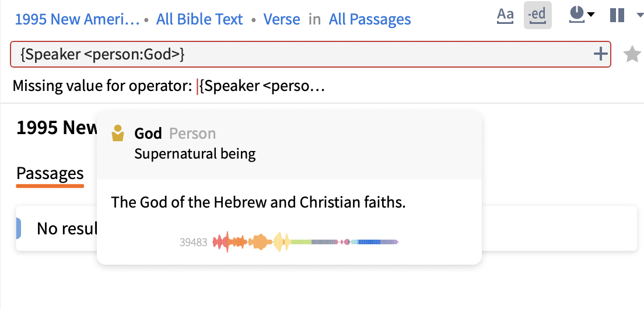Click the God person icon in popup
Screen dimensions: 644x309
coord(118,134)
